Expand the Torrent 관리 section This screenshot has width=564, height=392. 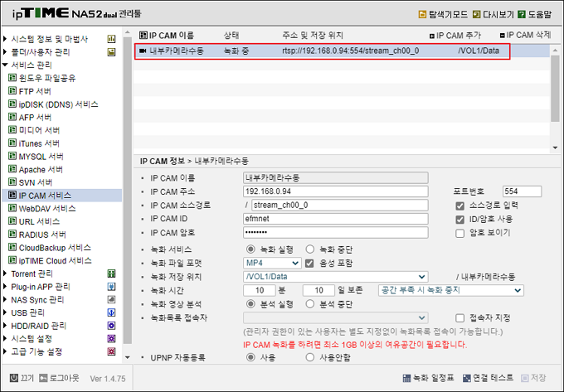[5, 273]
